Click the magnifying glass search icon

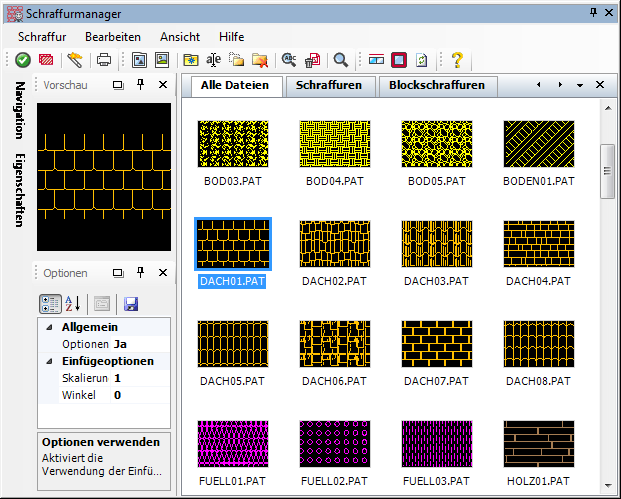pos(341,60)
